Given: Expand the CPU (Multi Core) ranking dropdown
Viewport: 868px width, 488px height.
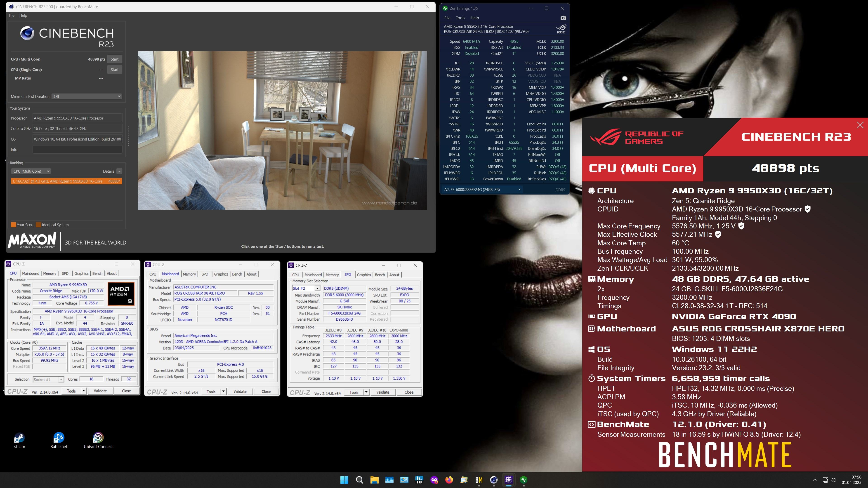Looking at the screenshot, I should tap(31, 171).
